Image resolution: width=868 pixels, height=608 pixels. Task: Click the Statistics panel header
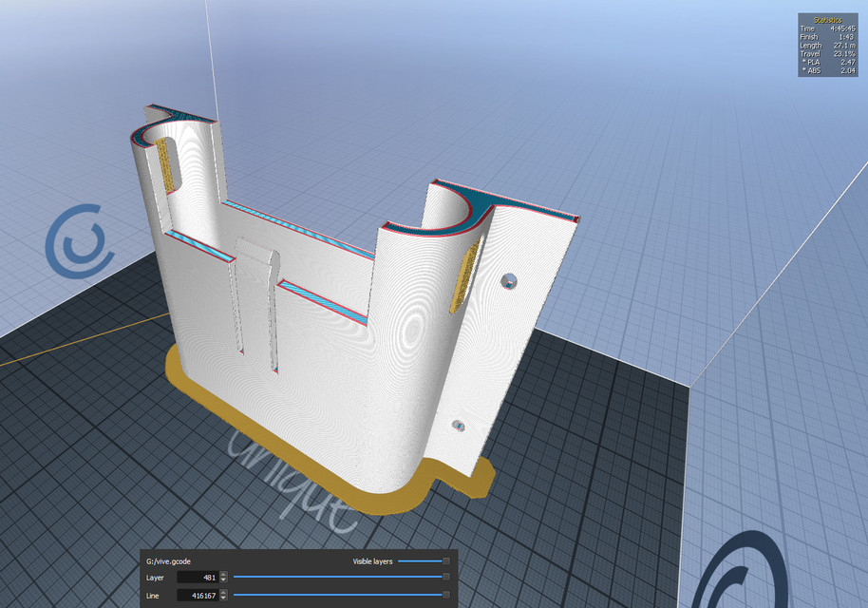828,19
